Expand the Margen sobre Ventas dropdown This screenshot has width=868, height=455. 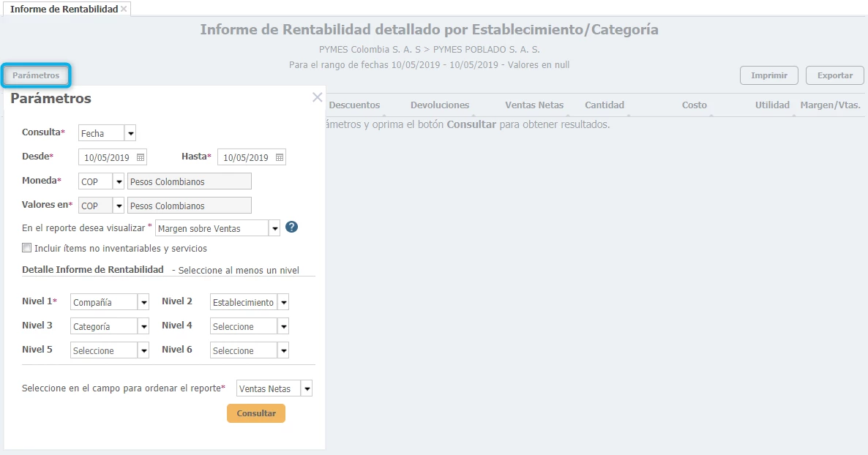tap(275, 228)
